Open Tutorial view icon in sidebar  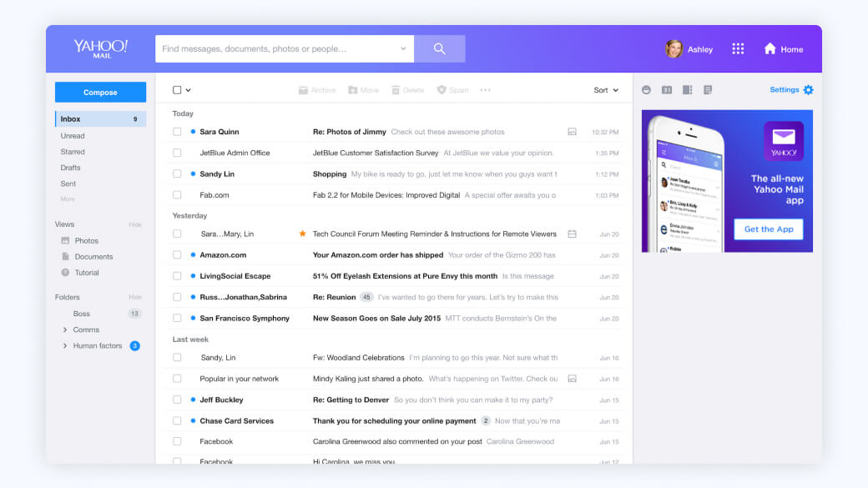click(65, 273)
